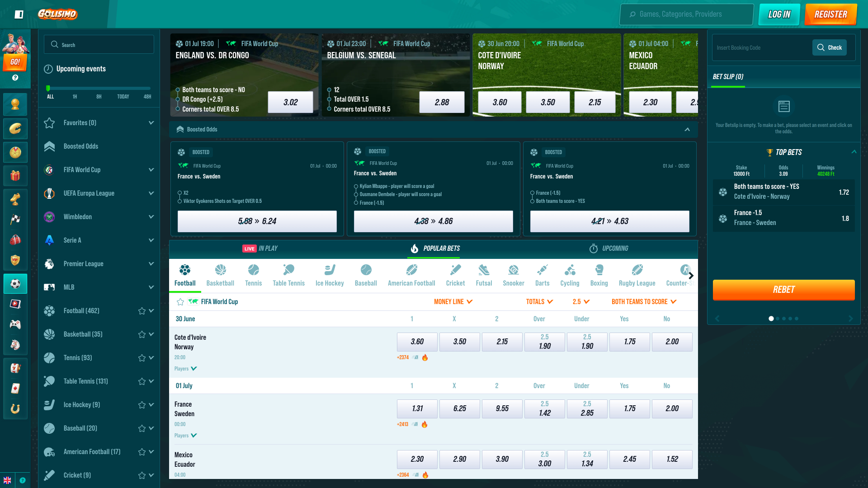Switch to the UPCOMING tab

[x=609, y=249]
